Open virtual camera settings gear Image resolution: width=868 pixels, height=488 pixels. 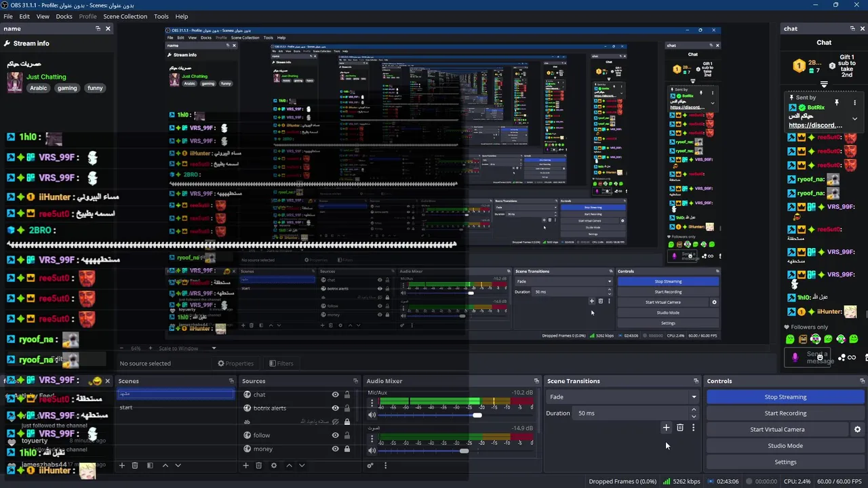pyautogui.click(x=857, y=430)
